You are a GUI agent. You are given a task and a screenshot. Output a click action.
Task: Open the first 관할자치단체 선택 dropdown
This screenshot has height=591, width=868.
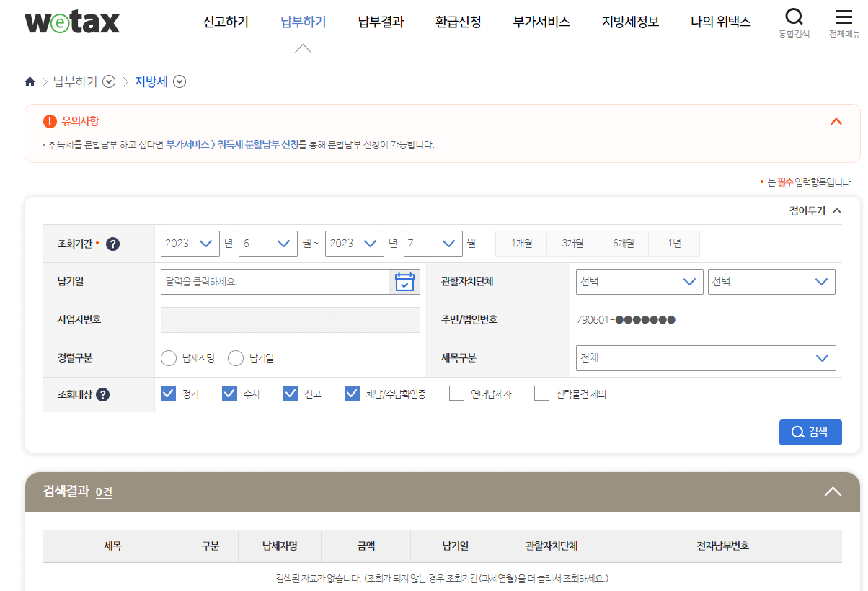click(639, 281)
